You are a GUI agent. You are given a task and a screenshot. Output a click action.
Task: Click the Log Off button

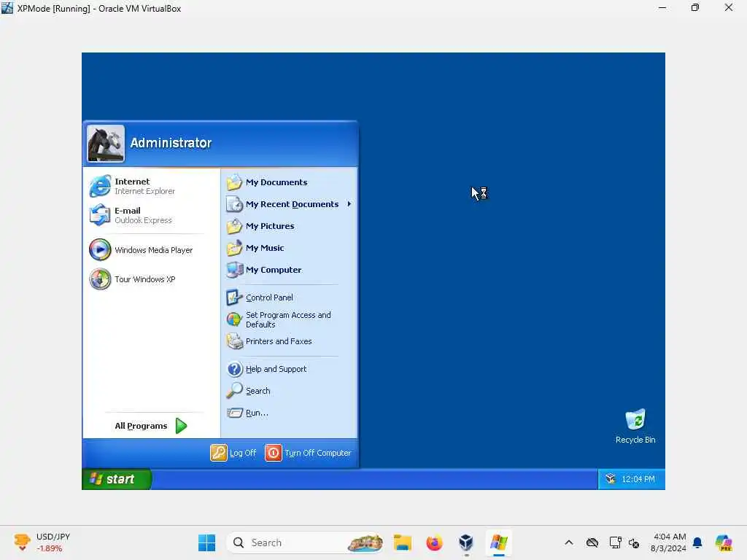tap(233, 453)
